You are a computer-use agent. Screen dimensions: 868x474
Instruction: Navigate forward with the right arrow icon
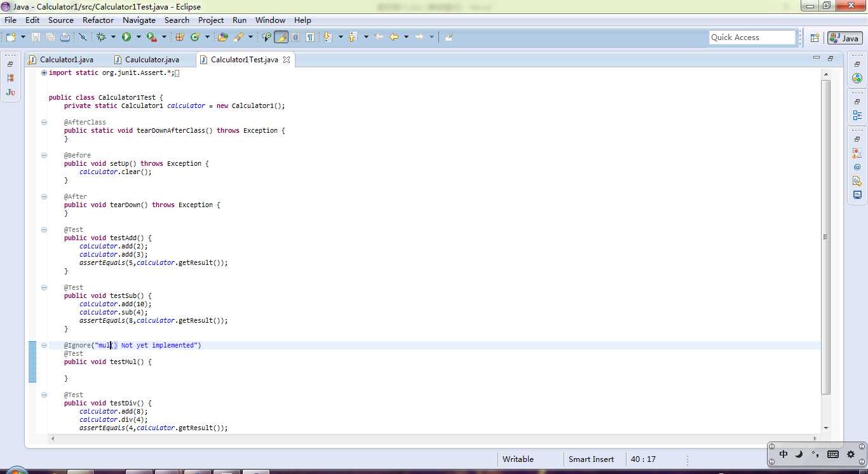coord(419,37)
